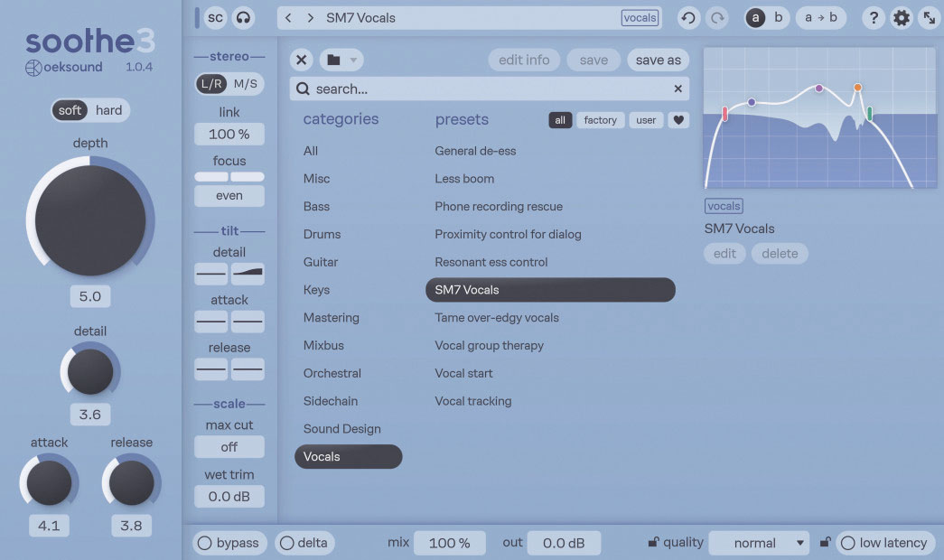Click the save as button
The image size is (944, 560).
(x=658, y=61)
